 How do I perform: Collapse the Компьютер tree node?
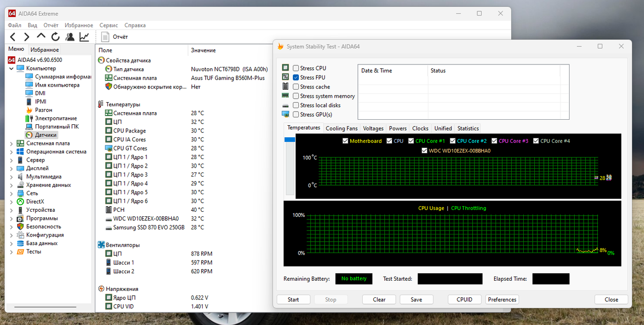pyautogui.click(x=12, y=68)
